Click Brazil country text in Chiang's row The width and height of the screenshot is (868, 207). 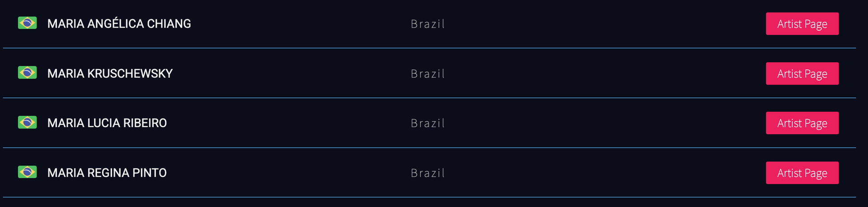click(428, 24)
